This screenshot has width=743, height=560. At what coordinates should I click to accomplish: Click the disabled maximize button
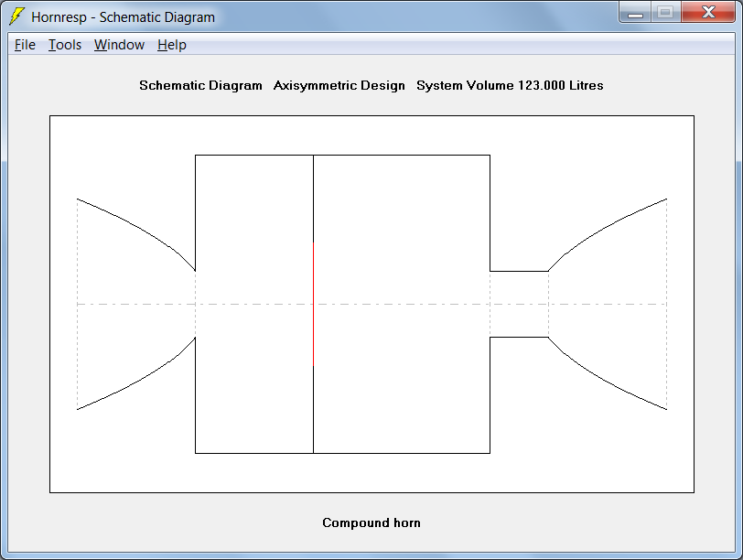click(666, 12)
